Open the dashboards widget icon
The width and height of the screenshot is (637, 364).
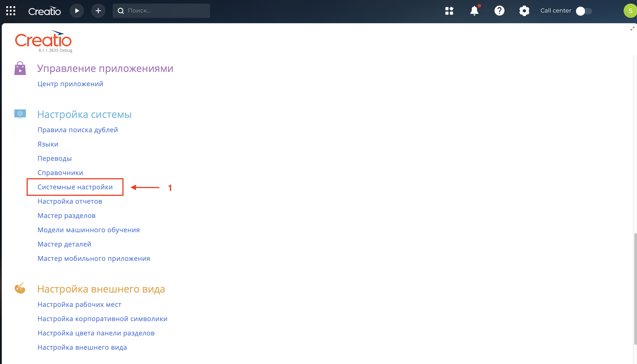[449, 11]
